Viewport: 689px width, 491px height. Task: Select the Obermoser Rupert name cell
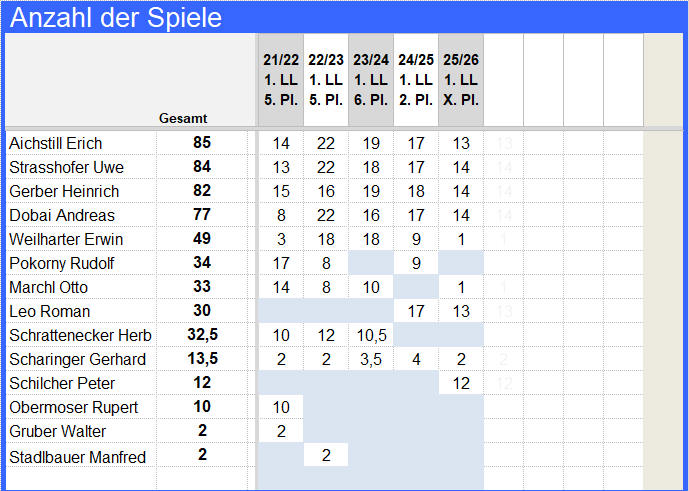point(81,407)
